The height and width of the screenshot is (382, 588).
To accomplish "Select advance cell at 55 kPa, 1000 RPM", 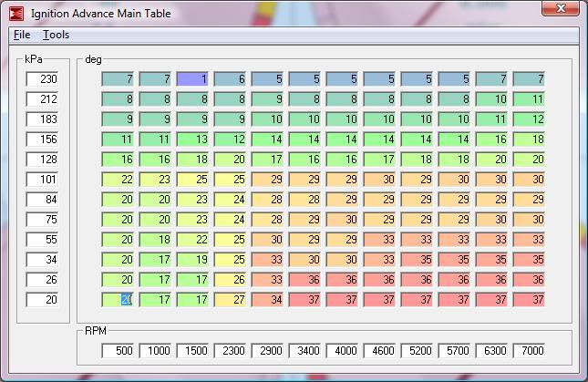I will [x=155, y=240].
